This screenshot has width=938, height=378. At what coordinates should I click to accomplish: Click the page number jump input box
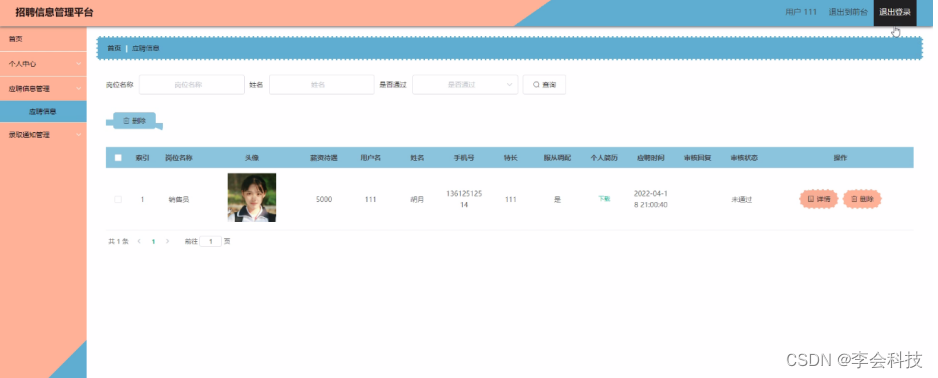211,242
